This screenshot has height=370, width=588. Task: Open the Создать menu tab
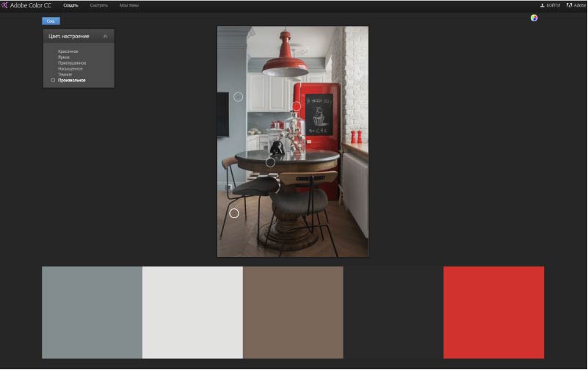tap(71, 5)
